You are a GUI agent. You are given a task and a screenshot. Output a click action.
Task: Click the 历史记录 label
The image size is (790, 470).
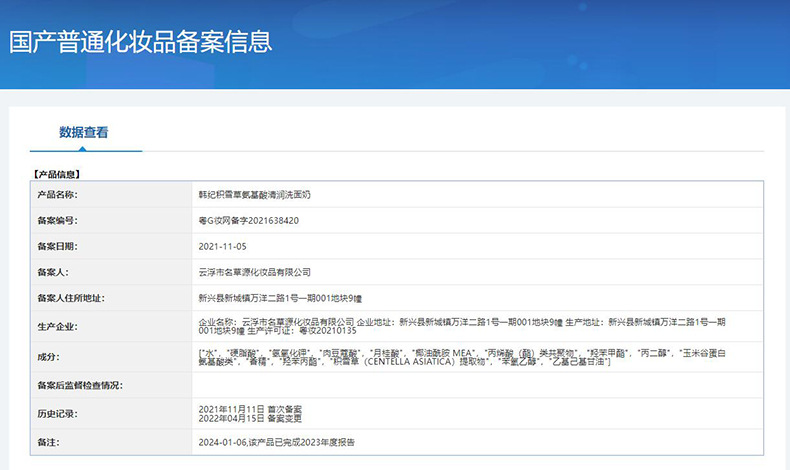pos(57,414)
